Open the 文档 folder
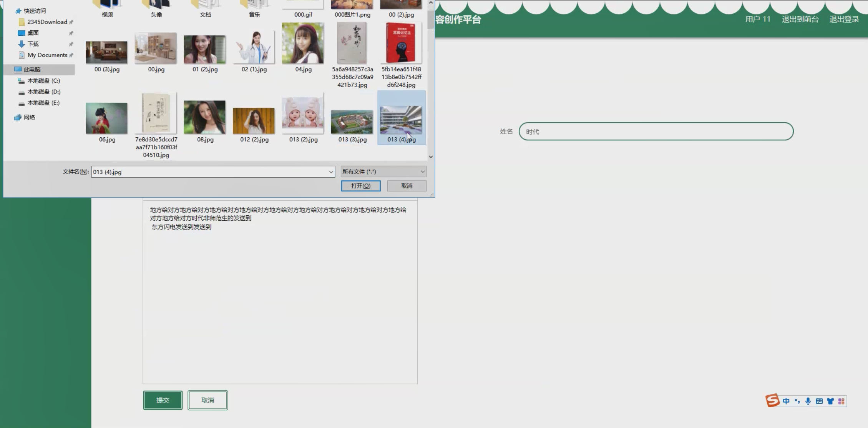This screenshot has height=428, width=868. click(205, 9)
